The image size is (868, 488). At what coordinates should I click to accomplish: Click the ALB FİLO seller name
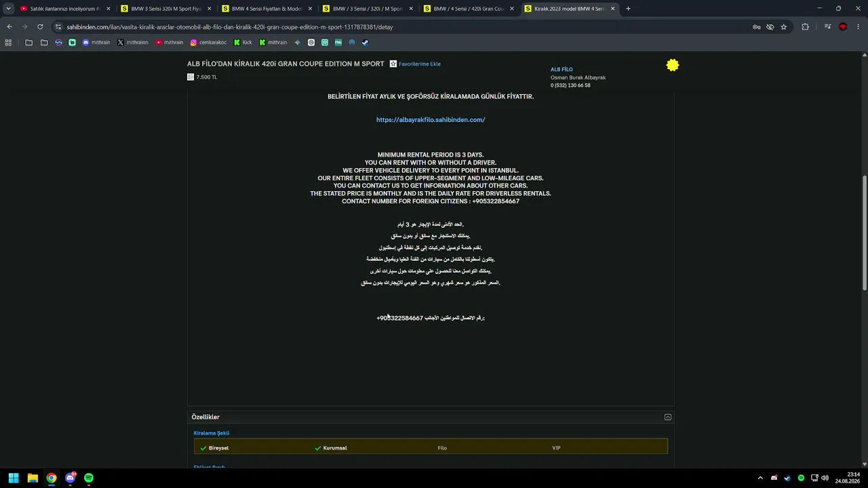[x=561, y=69]
